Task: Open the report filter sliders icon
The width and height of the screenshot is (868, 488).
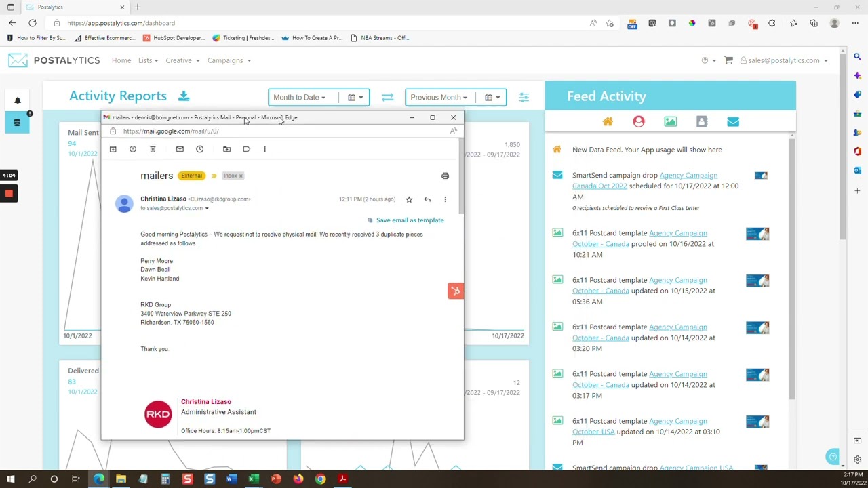Action: tap(524, 98)
